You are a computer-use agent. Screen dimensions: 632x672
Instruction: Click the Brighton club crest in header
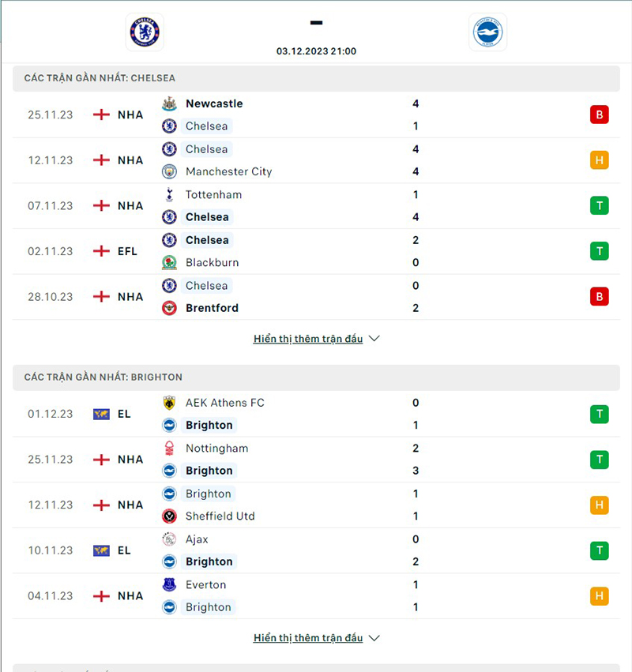coord(487,32)
